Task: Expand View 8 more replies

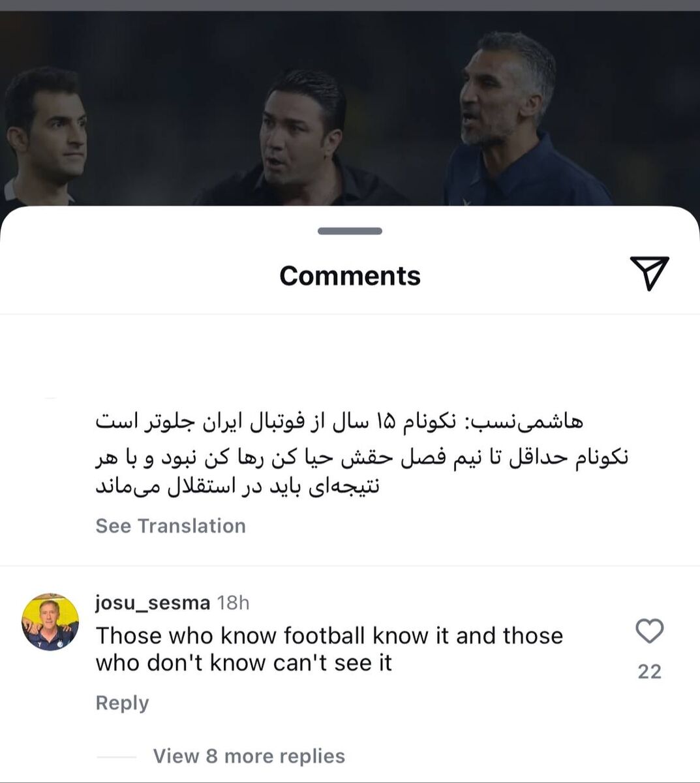Action: (249, 756)
